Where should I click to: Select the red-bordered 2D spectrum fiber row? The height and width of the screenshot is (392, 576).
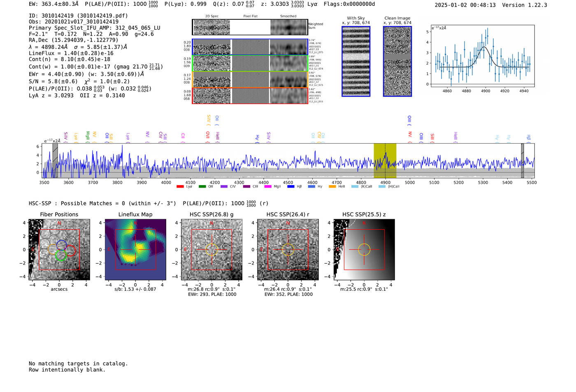coord(250,95)
